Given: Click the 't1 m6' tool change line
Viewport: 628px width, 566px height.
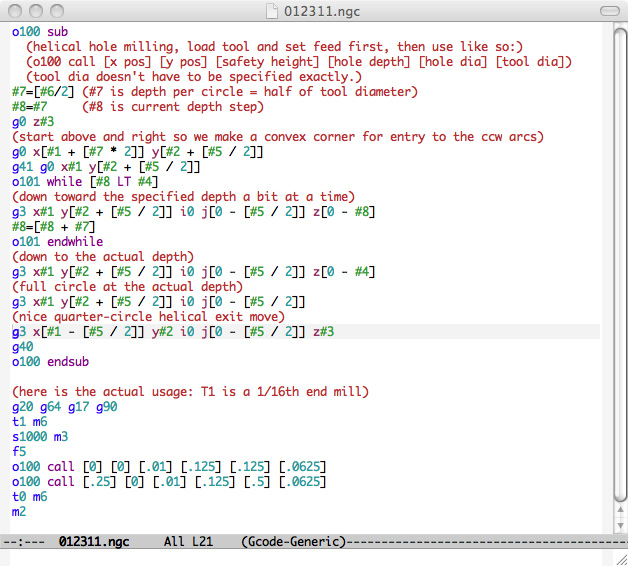Looking at the screenshot, I should 30,422.
